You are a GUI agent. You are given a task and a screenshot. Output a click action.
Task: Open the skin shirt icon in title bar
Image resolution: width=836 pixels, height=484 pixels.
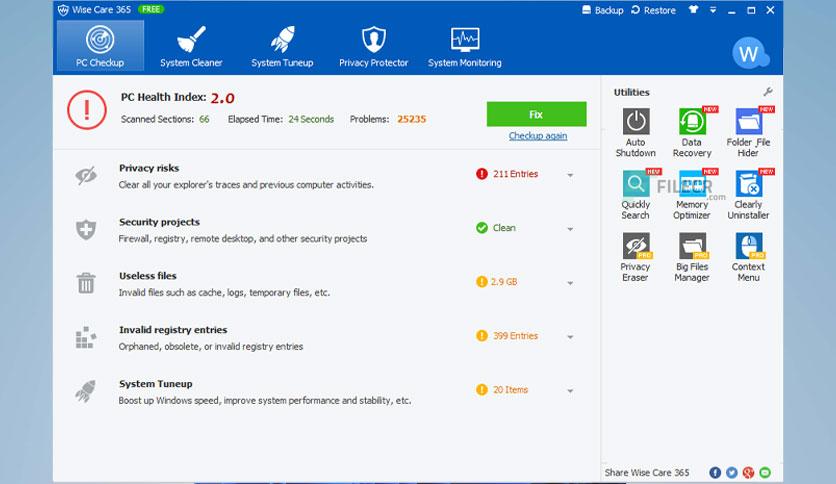693,10
